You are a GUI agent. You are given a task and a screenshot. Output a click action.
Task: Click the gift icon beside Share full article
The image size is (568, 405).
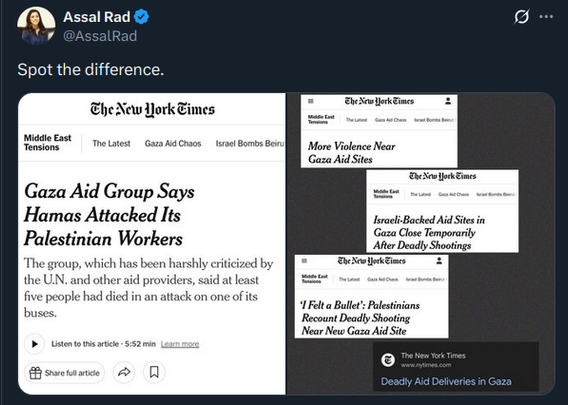tap(35, 373)
